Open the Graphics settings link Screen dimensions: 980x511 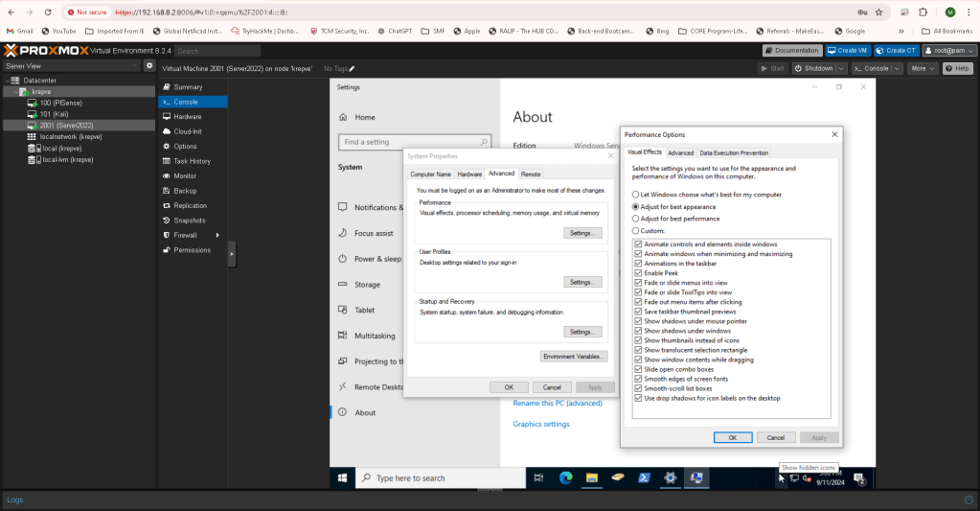[540, 424]
